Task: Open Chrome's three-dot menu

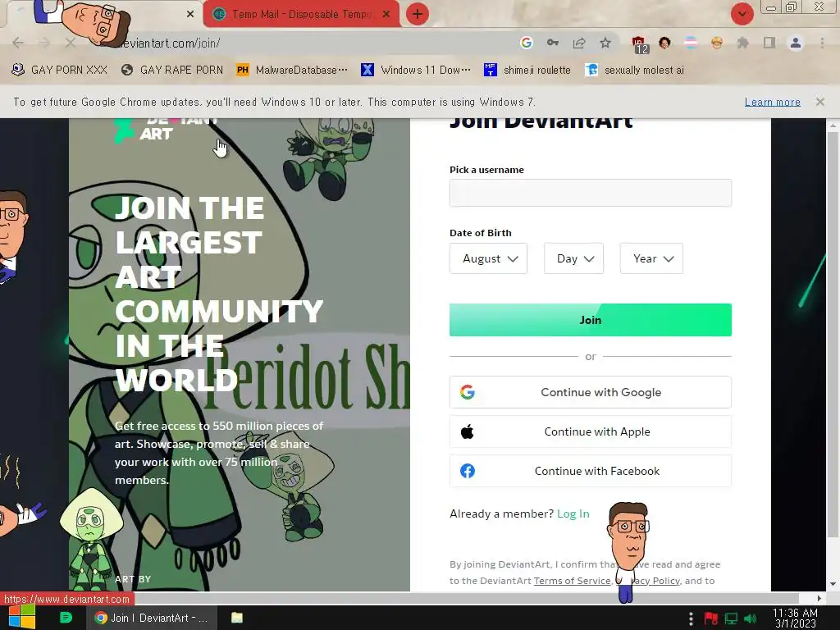Action: point(822,43)
